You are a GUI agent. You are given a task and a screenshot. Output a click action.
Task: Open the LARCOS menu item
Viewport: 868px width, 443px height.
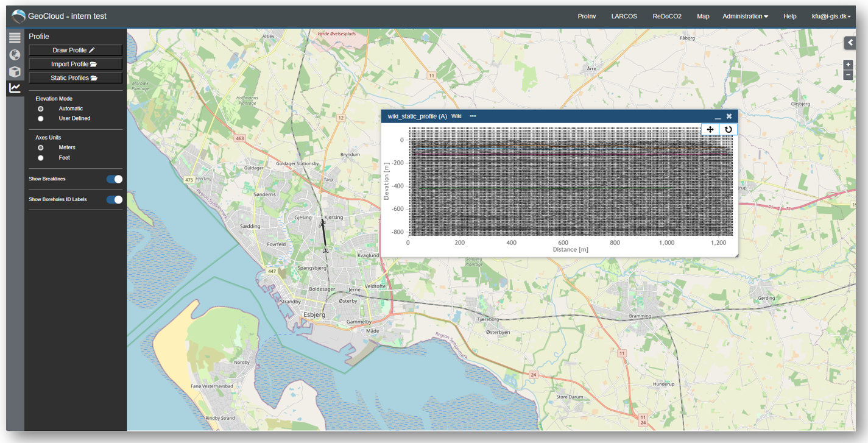624,16
